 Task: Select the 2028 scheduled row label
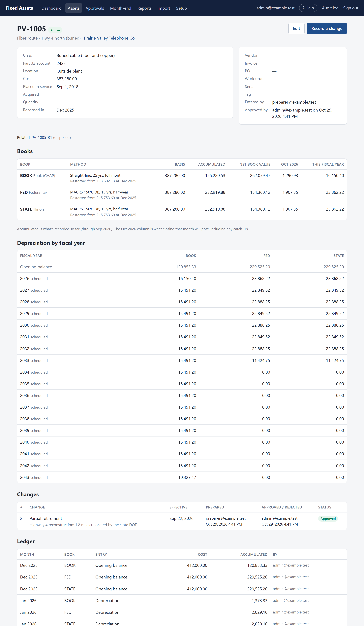click(34, 302)
